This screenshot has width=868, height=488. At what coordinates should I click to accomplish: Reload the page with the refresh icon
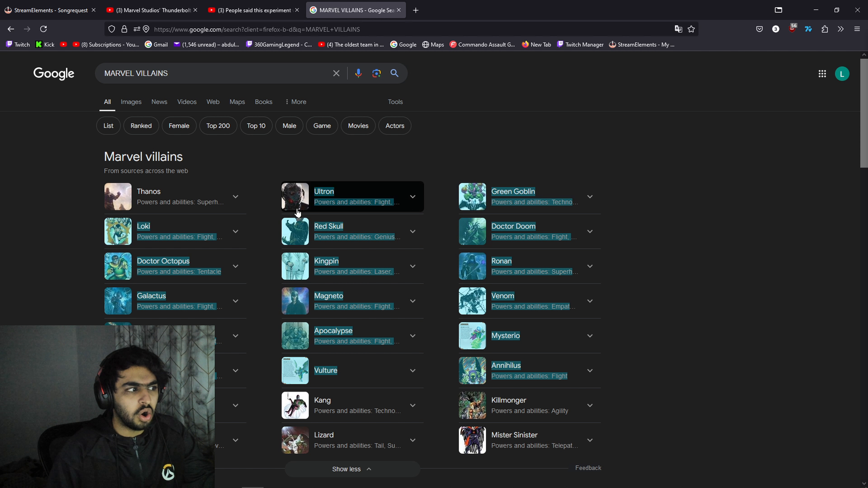(x=43, y=29)
